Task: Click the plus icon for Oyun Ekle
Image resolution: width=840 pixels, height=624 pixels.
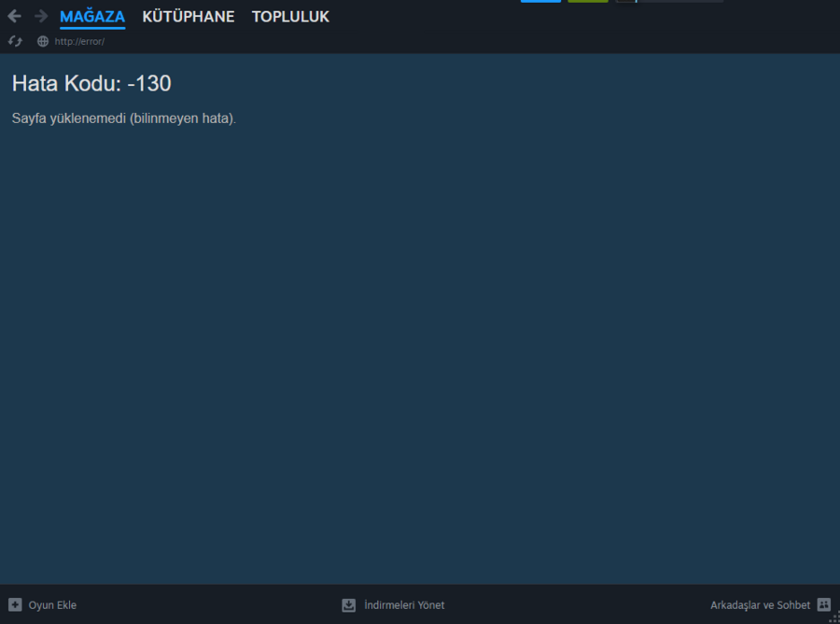Action: click(15, 604)
